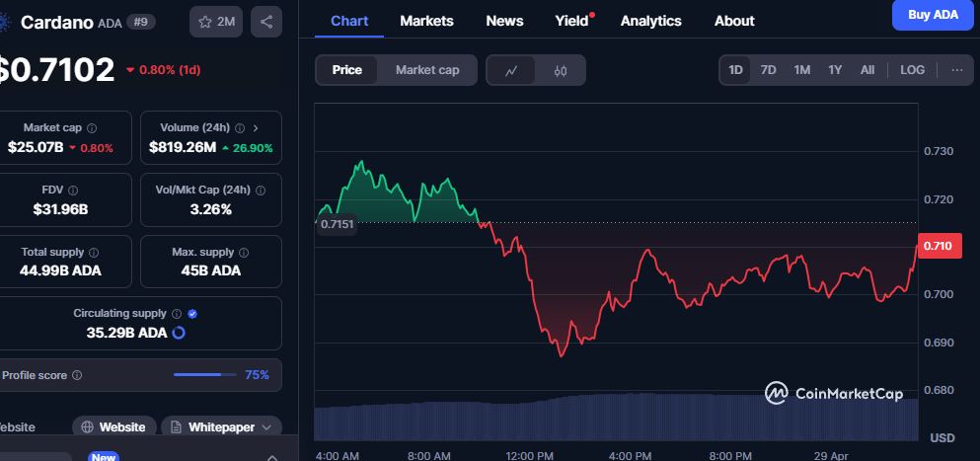
Task: Open the Volume (24h) arrow chevron
Action: pos(255,128)
